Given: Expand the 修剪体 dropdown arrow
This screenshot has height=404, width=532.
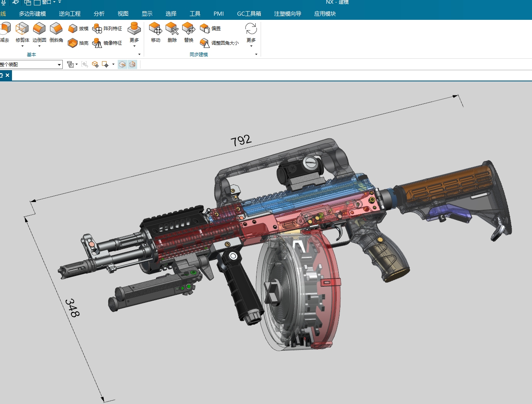Looking at the screenshot, I should [22, 46].
